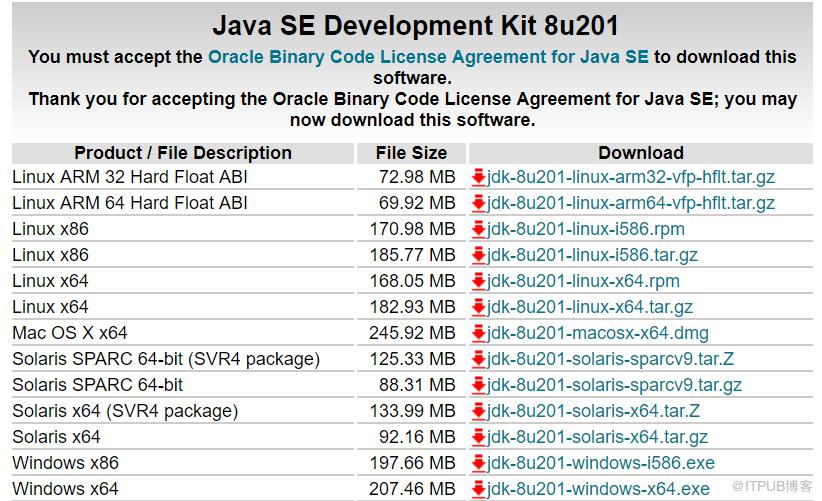The width and height of the screenshot is (822, 501).
Task: Click download arrow icon for linux-x64.rpm
Action: 478,281
